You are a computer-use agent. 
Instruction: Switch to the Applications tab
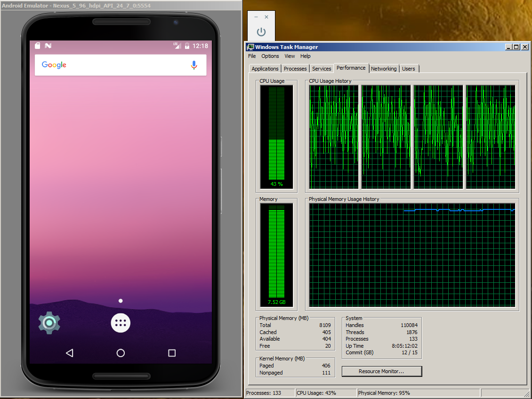click(265, 69)
